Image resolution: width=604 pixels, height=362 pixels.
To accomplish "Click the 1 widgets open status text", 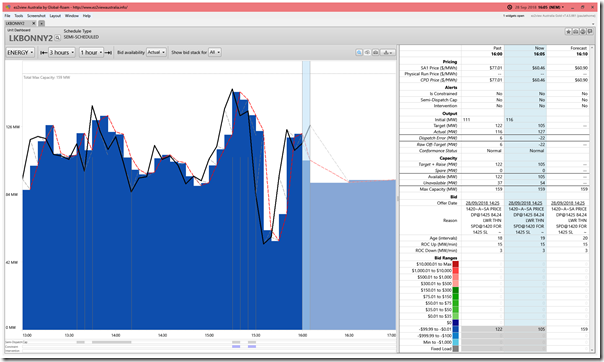I will tap(513, 16).
